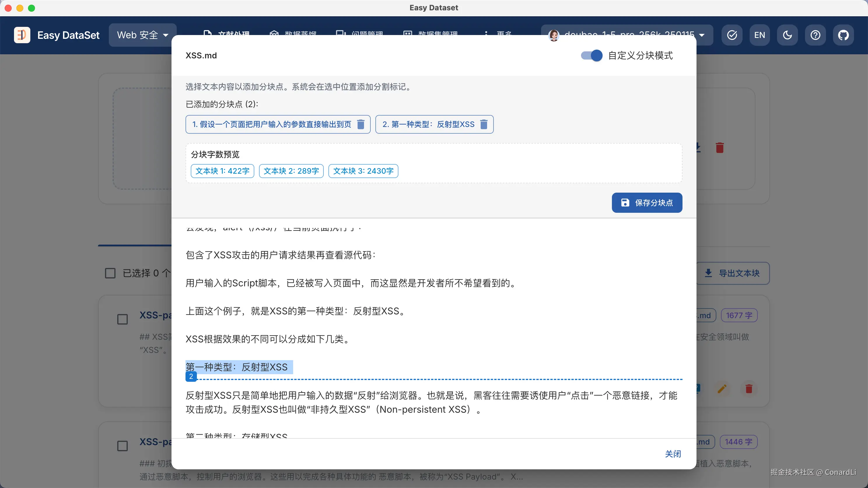Maximize the window with the green button
This screenshot has height=488, width=868.
tap(31, 8)
